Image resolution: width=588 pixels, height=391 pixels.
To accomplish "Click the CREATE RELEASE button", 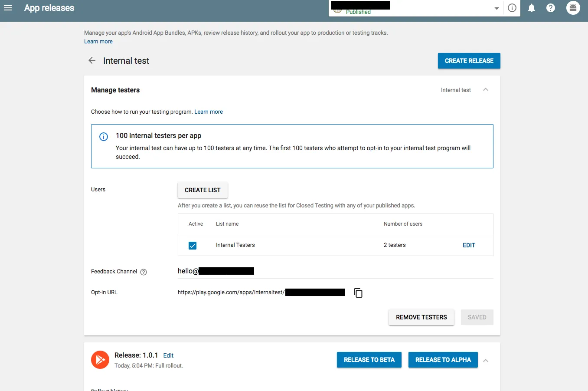I will (469, 61).
